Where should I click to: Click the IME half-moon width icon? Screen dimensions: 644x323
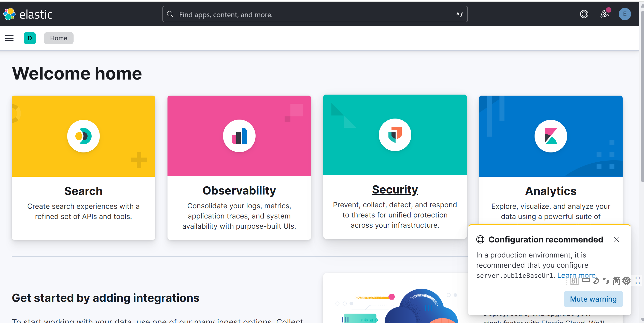point(596,281)
